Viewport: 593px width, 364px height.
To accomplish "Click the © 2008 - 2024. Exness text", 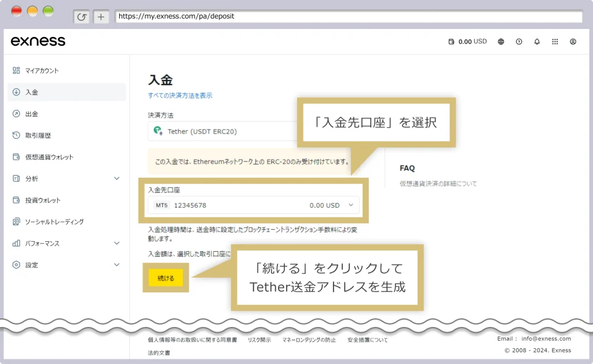I will pyautogui.click(x=538, y=350).
